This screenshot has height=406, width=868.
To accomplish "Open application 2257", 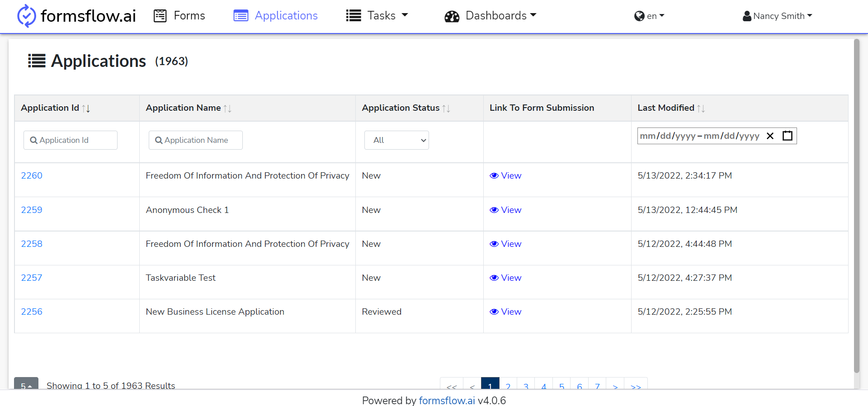I will pos(32,278).
